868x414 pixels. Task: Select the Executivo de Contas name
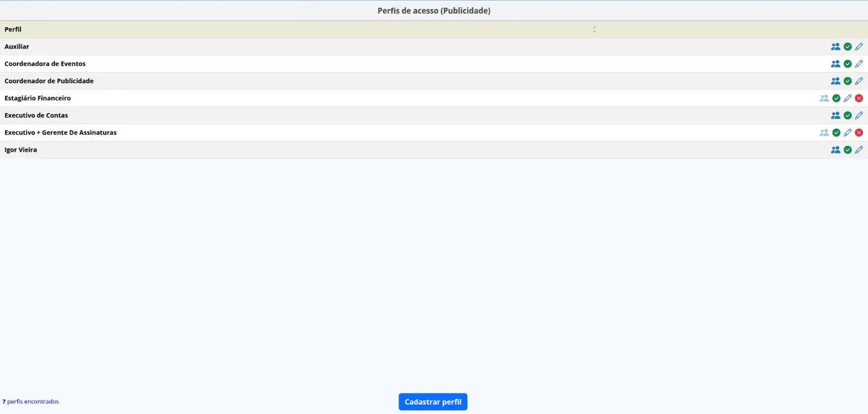pos(36,115)
